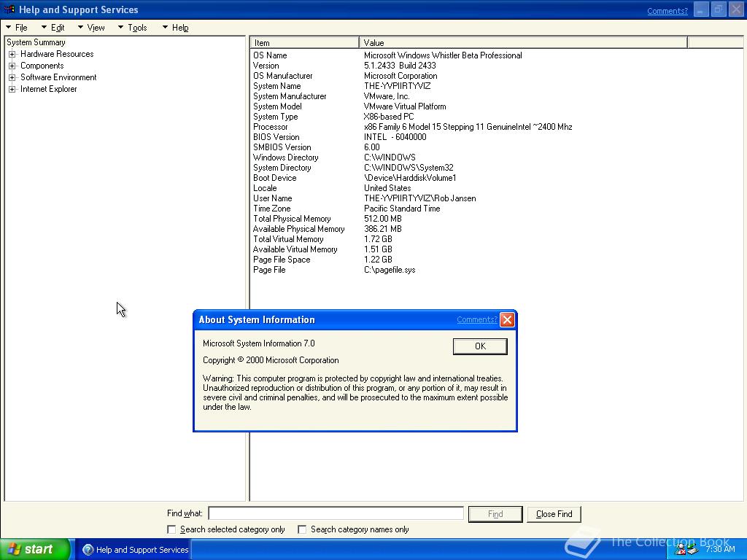
Task: Click the VMware Virtual Platform value
Action: coord(405,106)
